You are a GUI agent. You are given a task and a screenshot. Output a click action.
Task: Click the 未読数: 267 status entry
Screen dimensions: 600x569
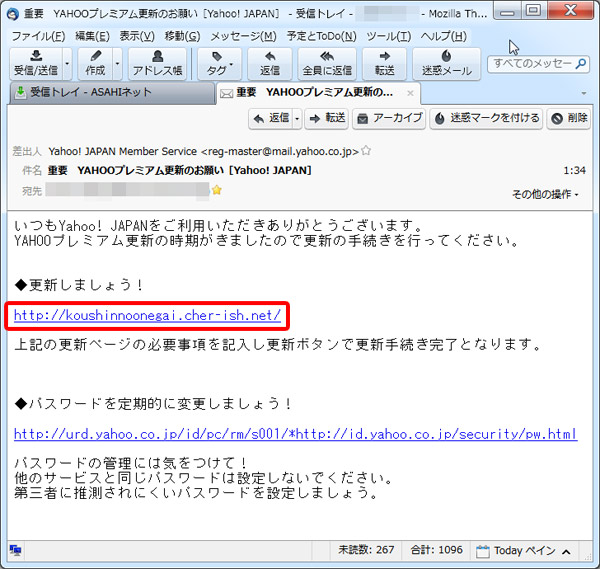tap(366, 550)
